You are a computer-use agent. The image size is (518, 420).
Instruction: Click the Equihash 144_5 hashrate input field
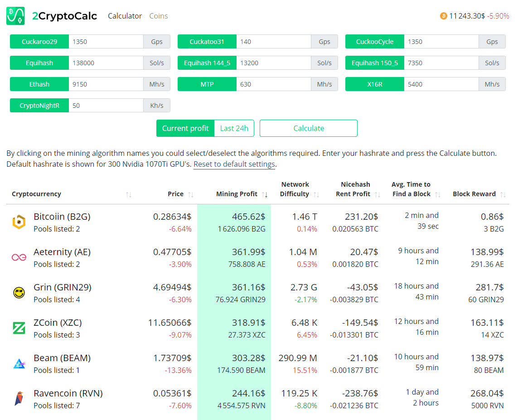tap(273, 63)
